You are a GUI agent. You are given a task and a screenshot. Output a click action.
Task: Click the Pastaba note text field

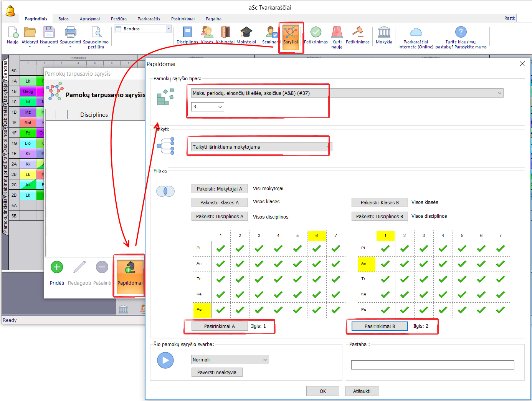[432, 365]
